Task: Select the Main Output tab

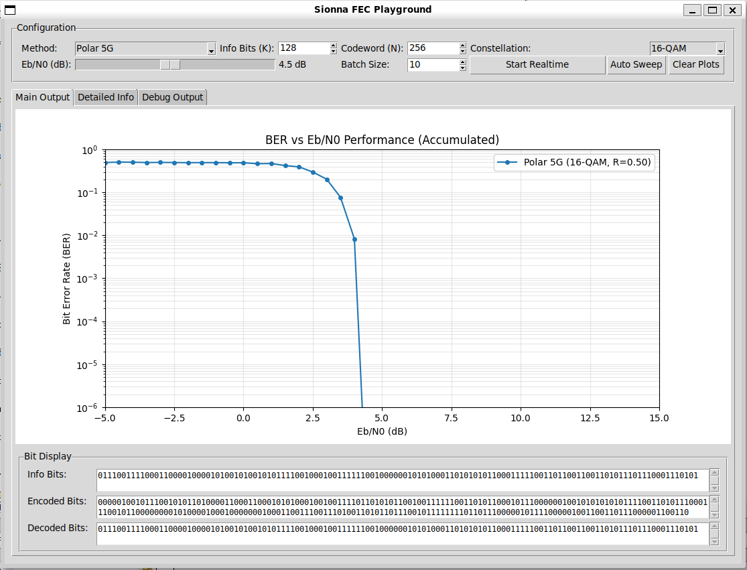Action: click(x=43, y=97)
